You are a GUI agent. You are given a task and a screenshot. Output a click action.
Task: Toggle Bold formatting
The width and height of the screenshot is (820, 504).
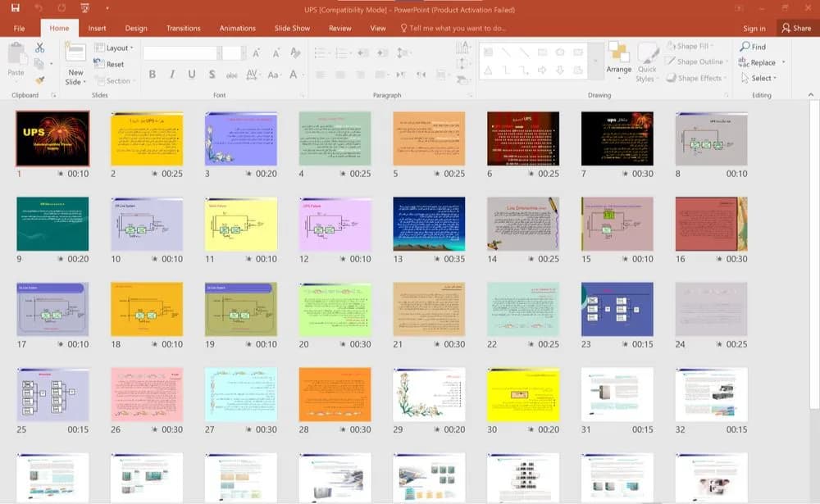(153, 75)
